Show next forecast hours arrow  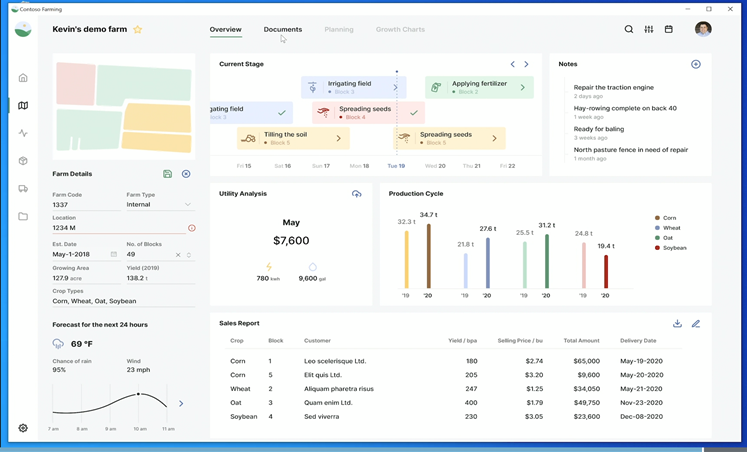coord(181,403)
